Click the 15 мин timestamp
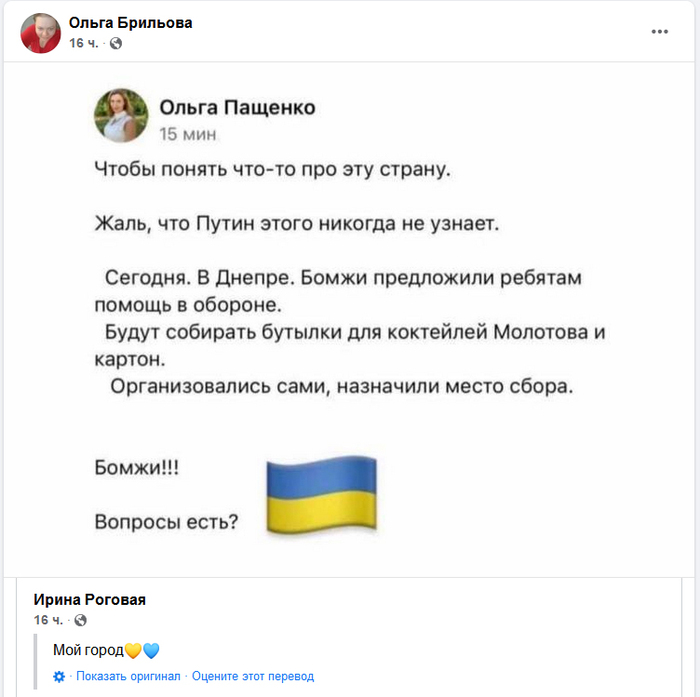700x697 pixels. [x=188, y=134]
